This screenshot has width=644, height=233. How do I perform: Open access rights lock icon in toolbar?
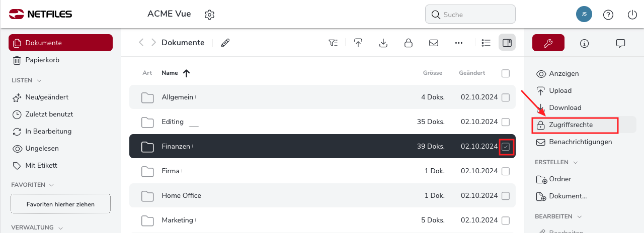tap(409, 43)
